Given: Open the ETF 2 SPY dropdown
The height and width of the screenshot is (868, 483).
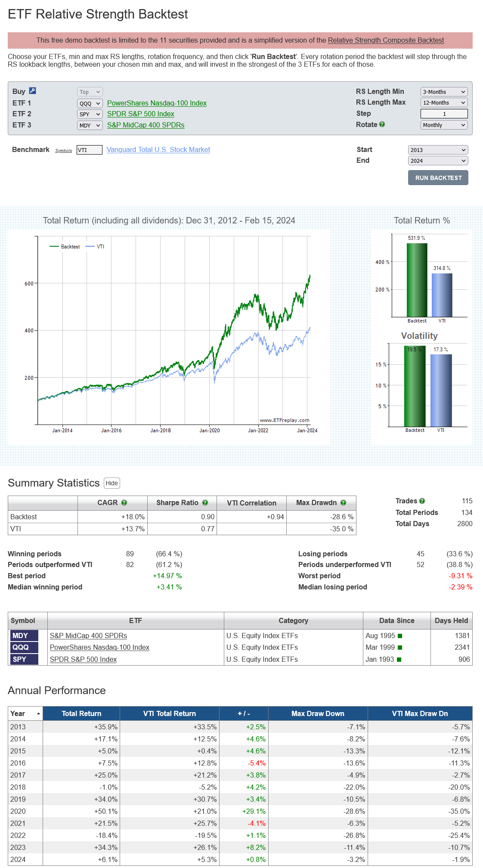Looking at the screenshot, I should [x=90, y=114].
